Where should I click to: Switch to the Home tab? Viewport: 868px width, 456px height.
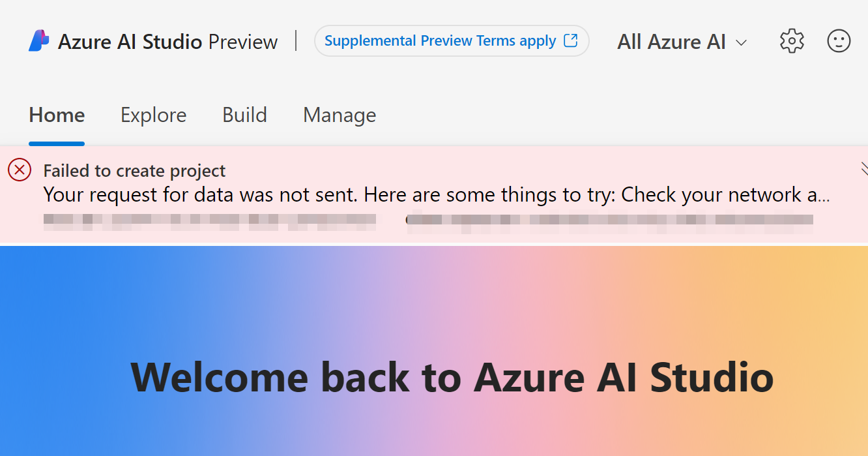point(57,115)
